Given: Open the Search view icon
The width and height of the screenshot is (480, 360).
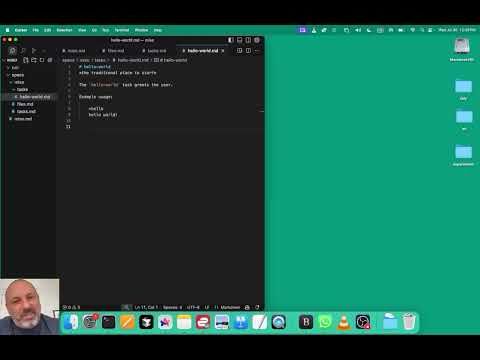Looking at the screenshot, I should [23, 51].
